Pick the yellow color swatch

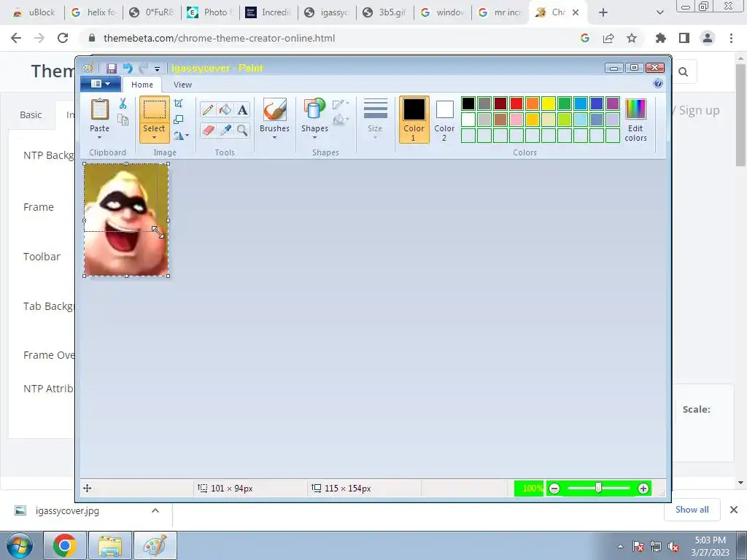[x=549, y=104]
